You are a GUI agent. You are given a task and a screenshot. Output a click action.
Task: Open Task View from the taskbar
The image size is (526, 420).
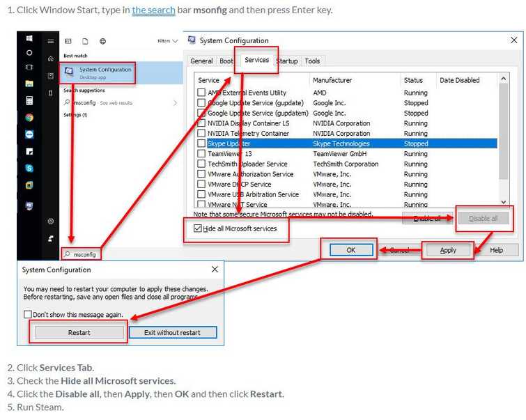pos(29,67)
